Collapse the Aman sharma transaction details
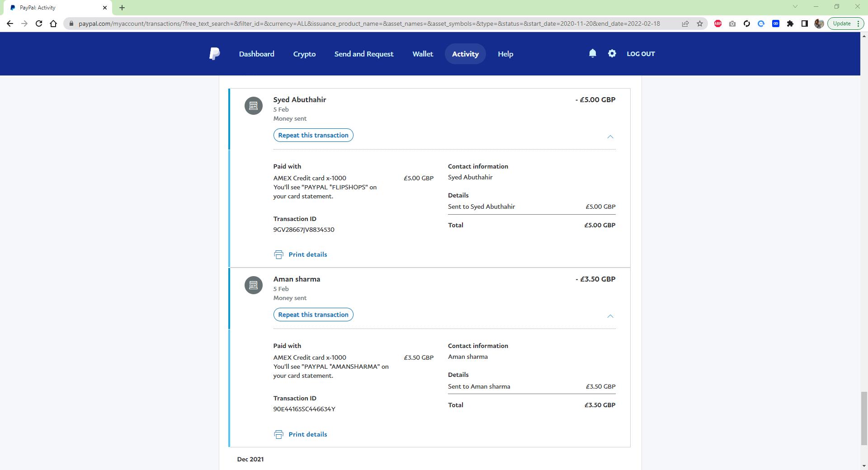Screen dimensions: 868x470 click(610, 316)
